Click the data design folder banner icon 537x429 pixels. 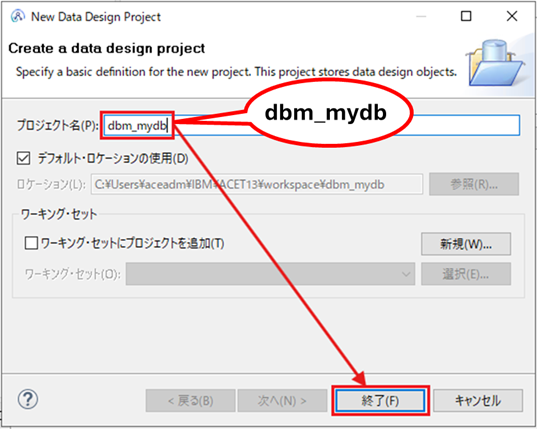pyautogui.click(x=496, y=63)
